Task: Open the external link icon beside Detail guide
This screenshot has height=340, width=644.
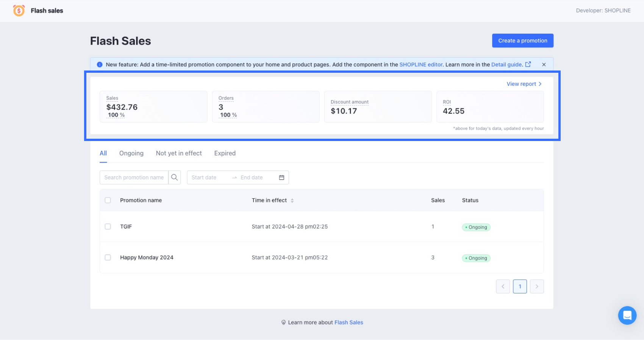Action: (528, 64)
